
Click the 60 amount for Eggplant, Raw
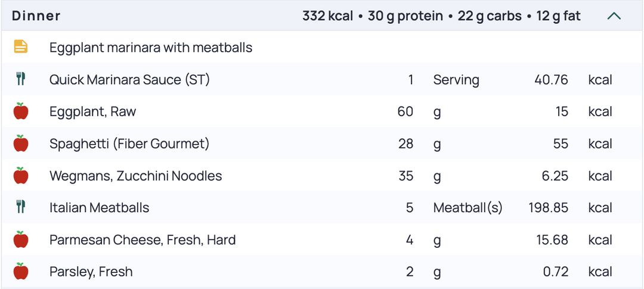click(x=405, y=111)
